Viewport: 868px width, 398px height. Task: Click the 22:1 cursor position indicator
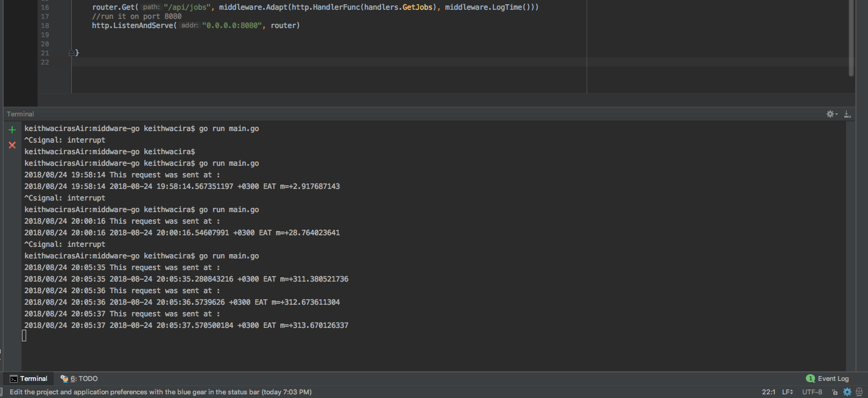pyautogui.click(x=768, y=392)
